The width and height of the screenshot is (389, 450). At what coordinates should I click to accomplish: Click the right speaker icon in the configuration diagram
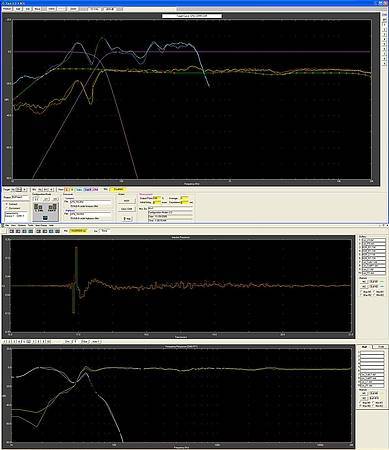pos(52,207)
